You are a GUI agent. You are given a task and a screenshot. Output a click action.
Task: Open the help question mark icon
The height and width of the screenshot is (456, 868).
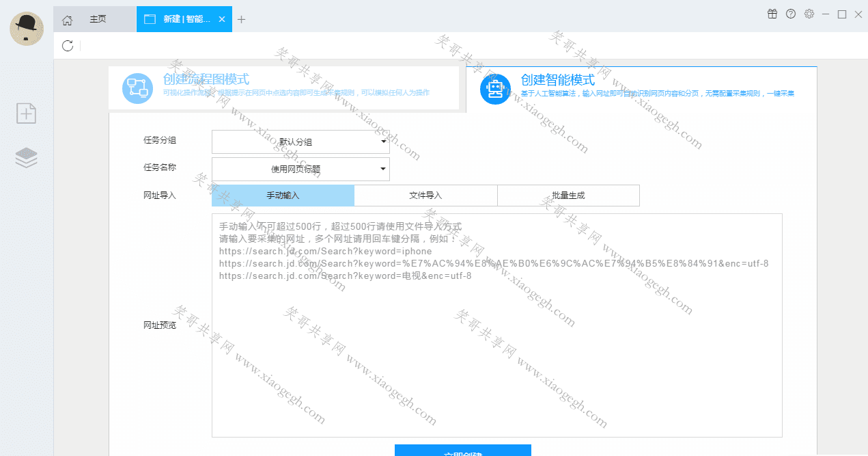coord(791,14)
